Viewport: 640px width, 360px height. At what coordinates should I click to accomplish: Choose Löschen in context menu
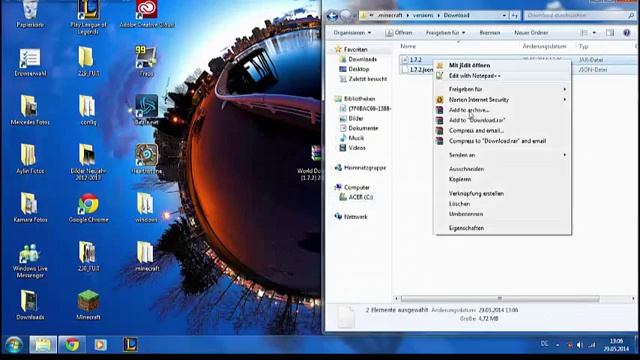pos(502,204)
